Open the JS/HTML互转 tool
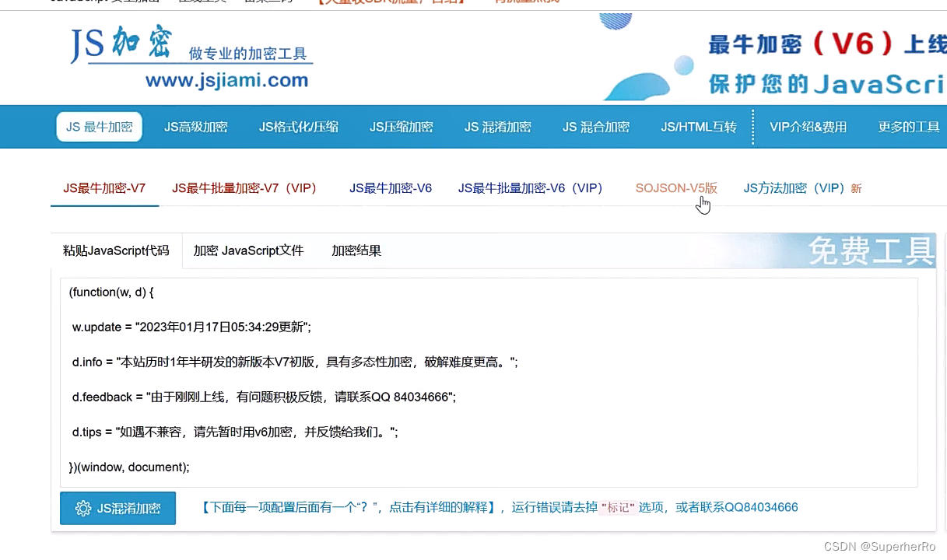 [x=698, y=126]
